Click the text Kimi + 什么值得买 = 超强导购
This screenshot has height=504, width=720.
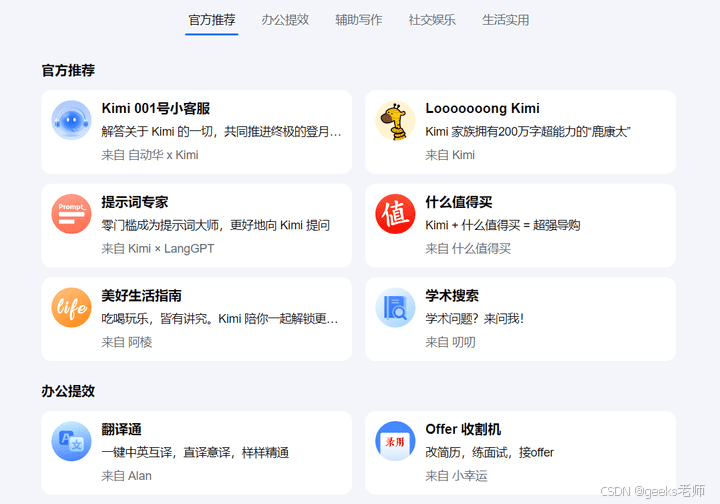pos(503,225)
